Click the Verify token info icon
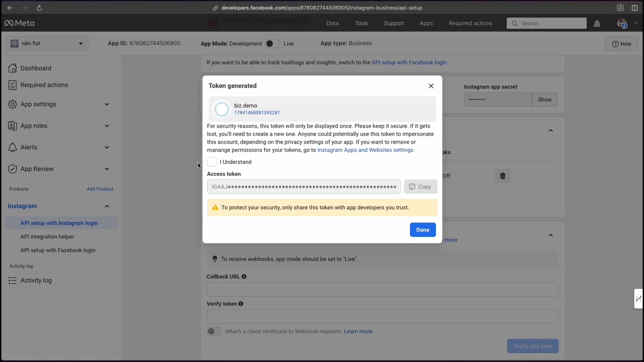This screenshot has height=362, width=644. [x=241, y=304]
